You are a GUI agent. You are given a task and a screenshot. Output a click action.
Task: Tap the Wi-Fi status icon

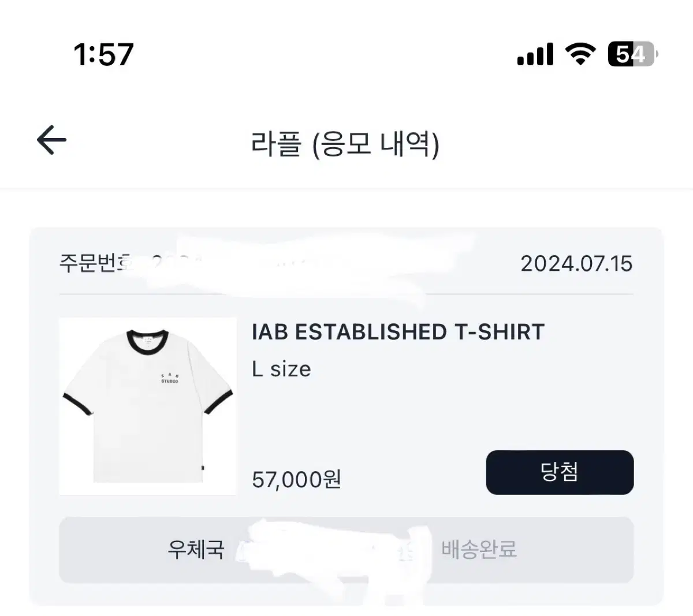[580, 54]
